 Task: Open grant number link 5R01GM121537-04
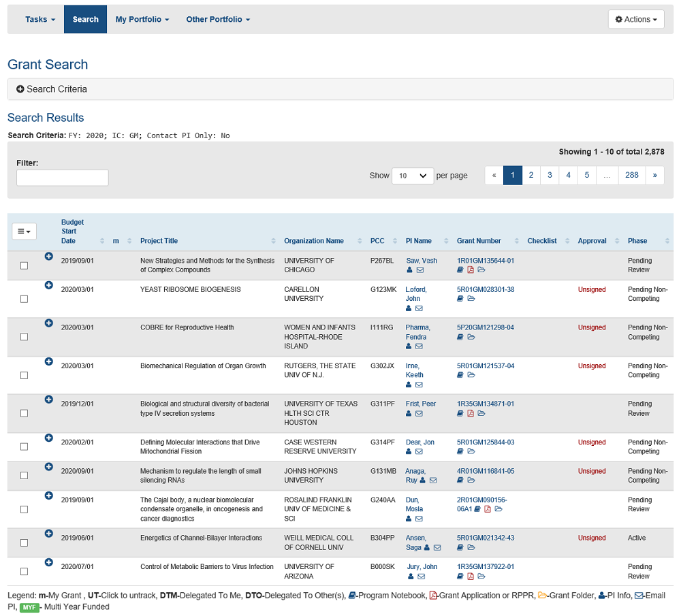point(485,366)
